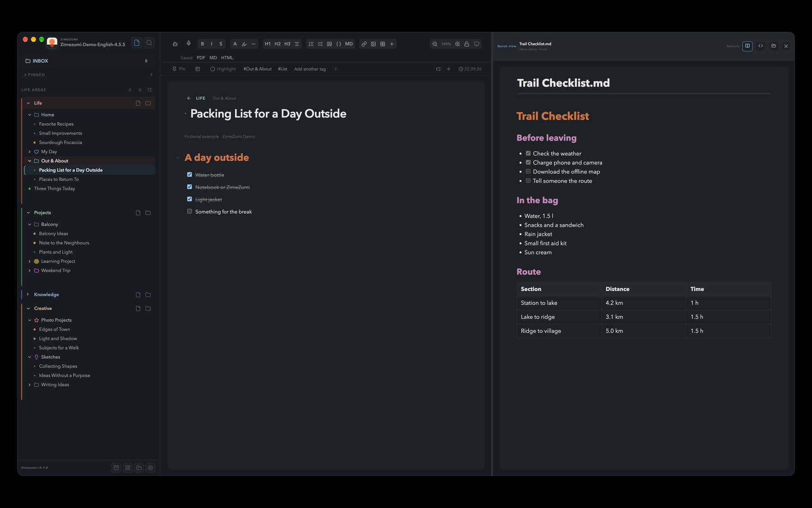The width and height of the screenshot is (812, 508).
Task: Apply Heading 2 style
Action: (x=277, y=44)
